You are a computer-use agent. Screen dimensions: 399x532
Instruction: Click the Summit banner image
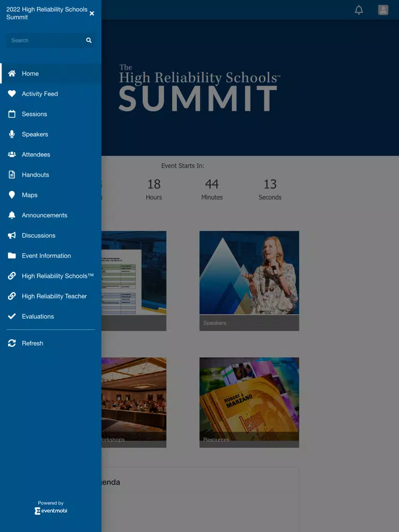[x=250, y=88]
